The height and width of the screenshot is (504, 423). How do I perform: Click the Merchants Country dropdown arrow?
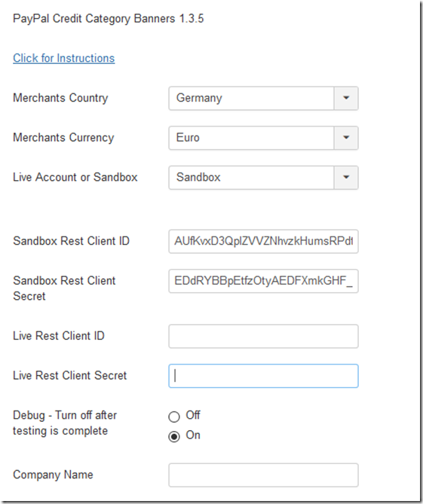pyautogui.click(x=346, y=98)
